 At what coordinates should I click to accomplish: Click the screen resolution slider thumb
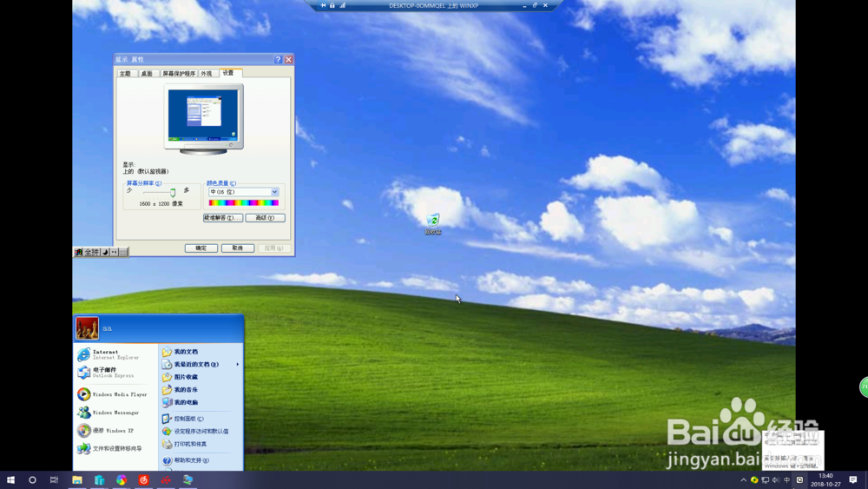[x=173, y=193]
